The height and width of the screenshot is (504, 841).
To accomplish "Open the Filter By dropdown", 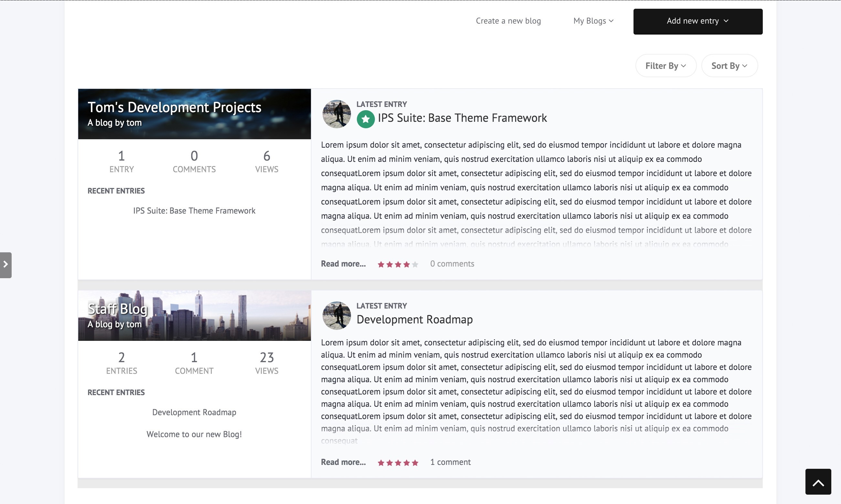I will pos(666,66).
